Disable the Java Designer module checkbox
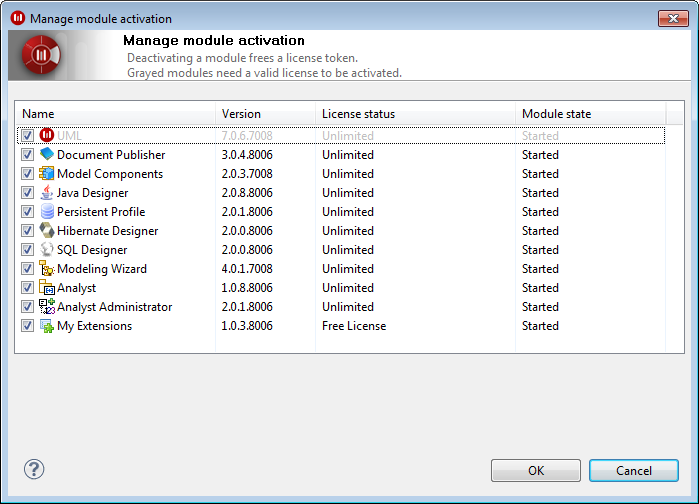The image size is (699, 504). click(27, 193)
